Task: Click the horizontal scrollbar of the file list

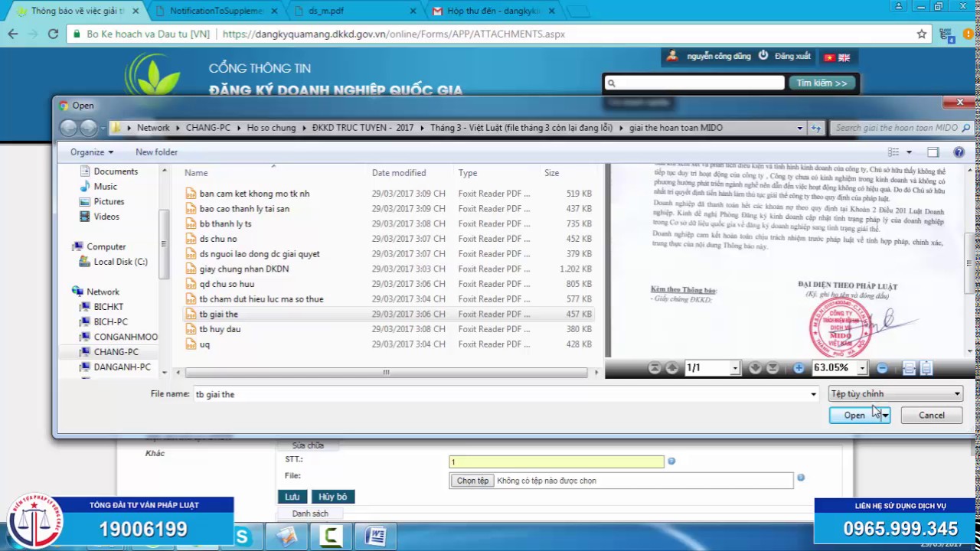Action: [x=386, y=373]
